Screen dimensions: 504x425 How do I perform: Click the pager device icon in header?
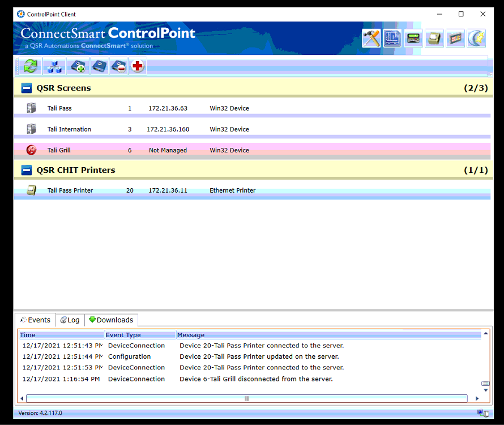pyautogui.click(x=413, y=38)
